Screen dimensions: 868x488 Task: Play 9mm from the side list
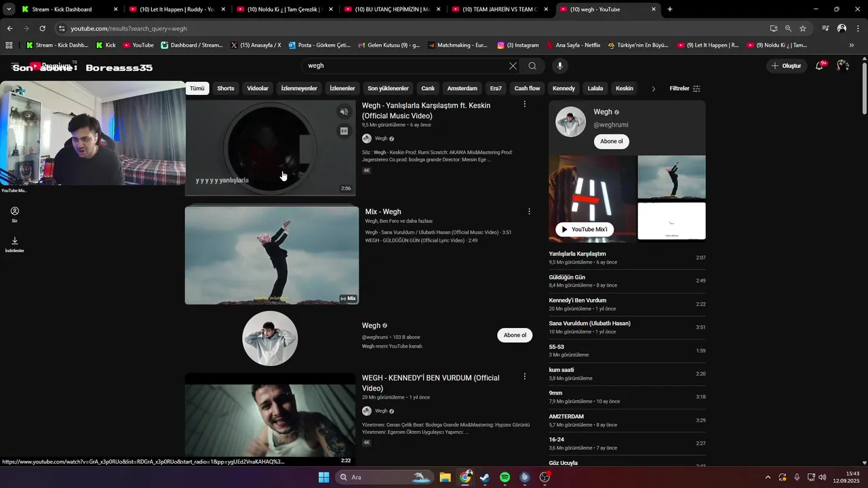click(x=627, y=396)
